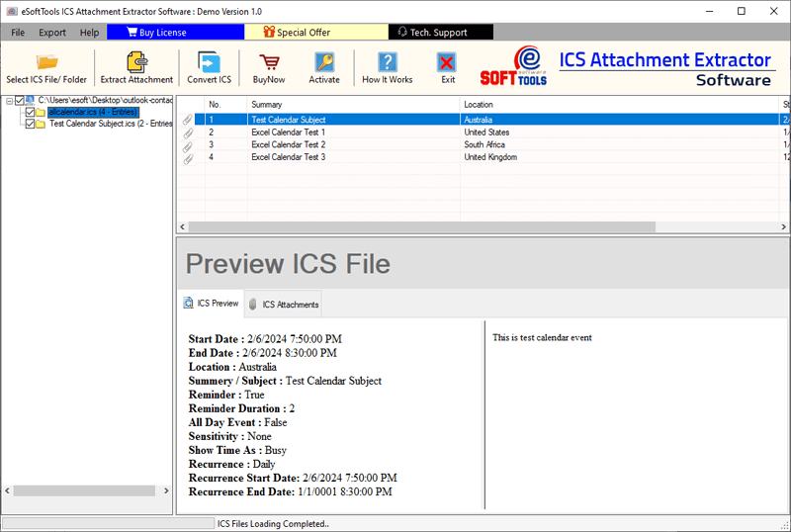Viewport: 791px width, 532px height.
Task: Sort by the Location column header
Action: click(620, 105)
